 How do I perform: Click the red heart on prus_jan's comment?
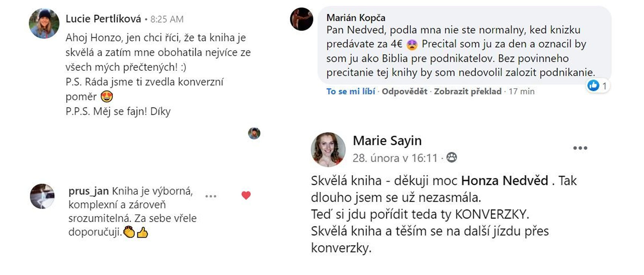[246, 195]
